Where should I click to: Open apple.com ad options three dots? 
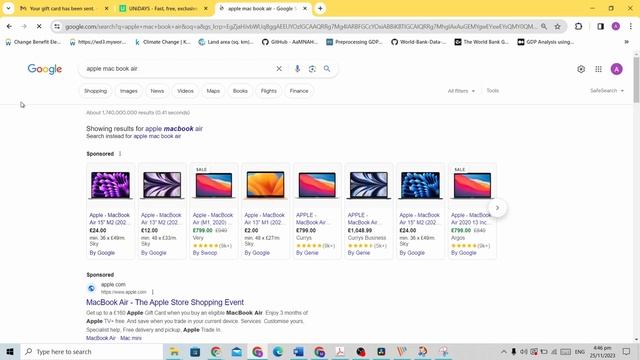click(x=153, y=292)
